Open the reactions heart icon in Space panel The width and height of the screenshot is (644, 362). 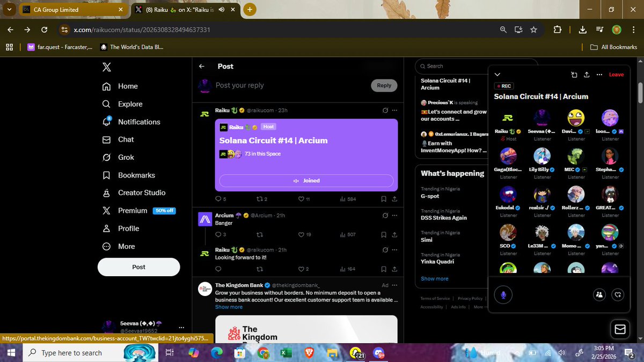pyautogui.click(x=618, y=294)
